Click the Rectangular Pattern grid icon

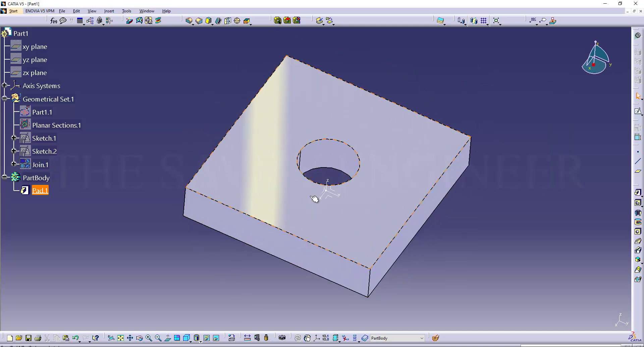coord(483,21)
